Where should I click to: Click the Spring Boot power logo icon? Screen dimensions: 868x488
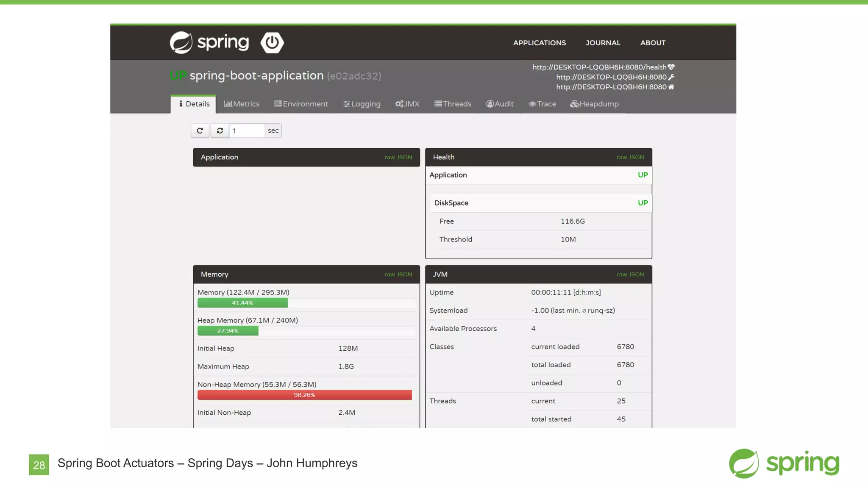[x=272, y=42]
